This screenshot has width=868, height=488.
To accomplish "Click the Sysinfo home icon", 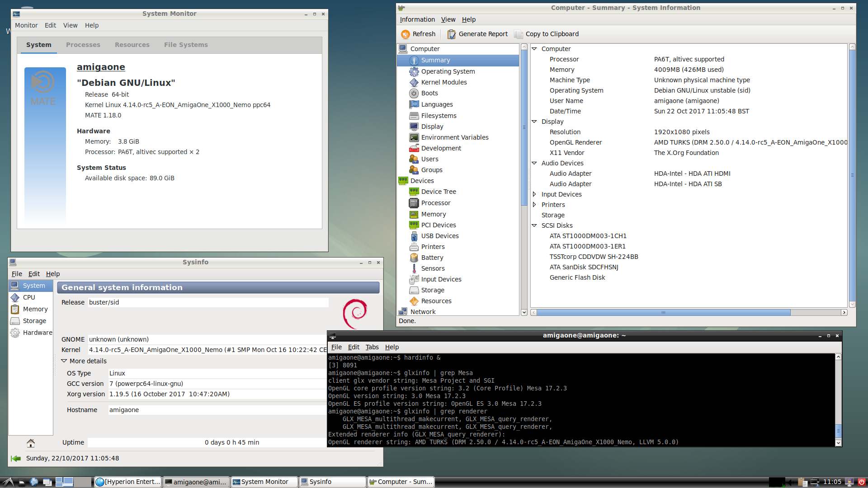I will click(31, 443).
